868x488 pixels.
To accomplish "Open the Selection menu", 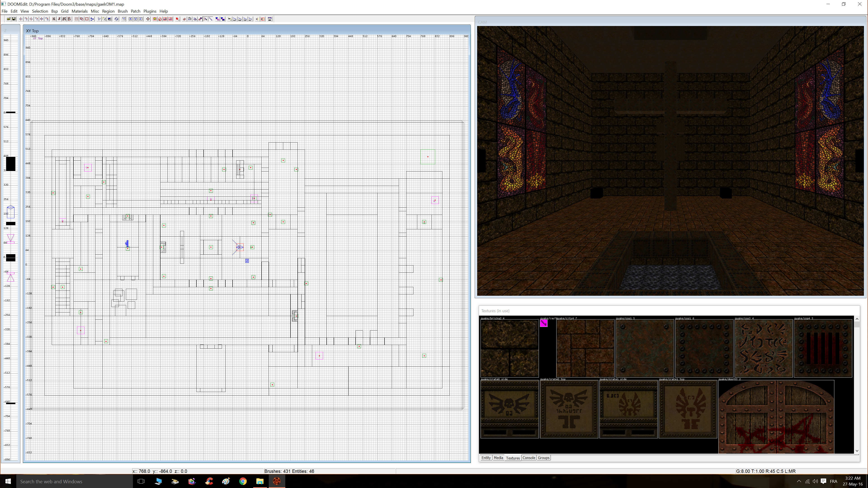I will coord(40,11).
